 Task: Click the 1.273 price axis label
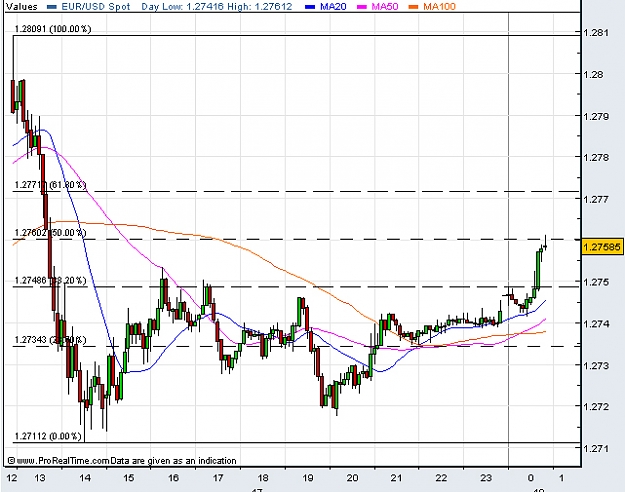point(596,365)
